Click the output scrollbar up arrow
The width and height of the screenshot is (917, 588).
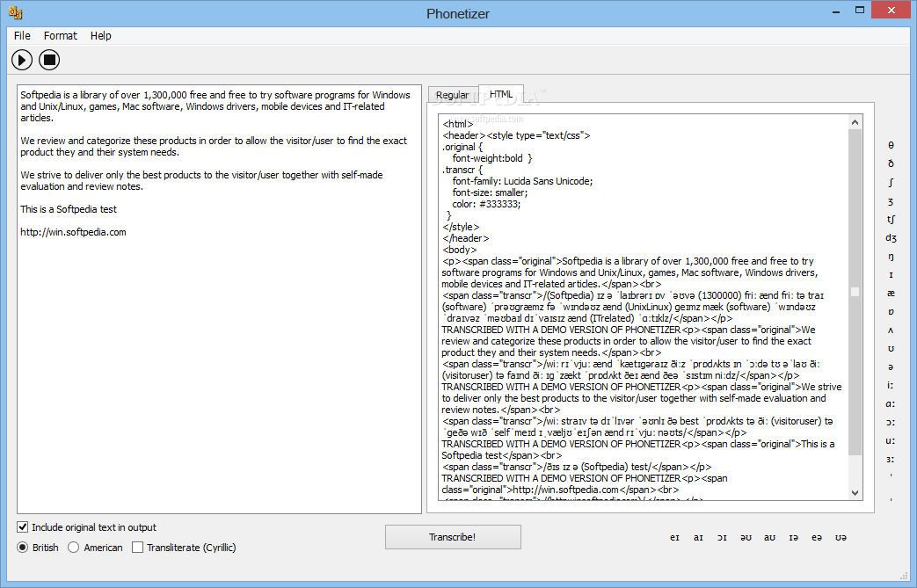pos(855,122)
